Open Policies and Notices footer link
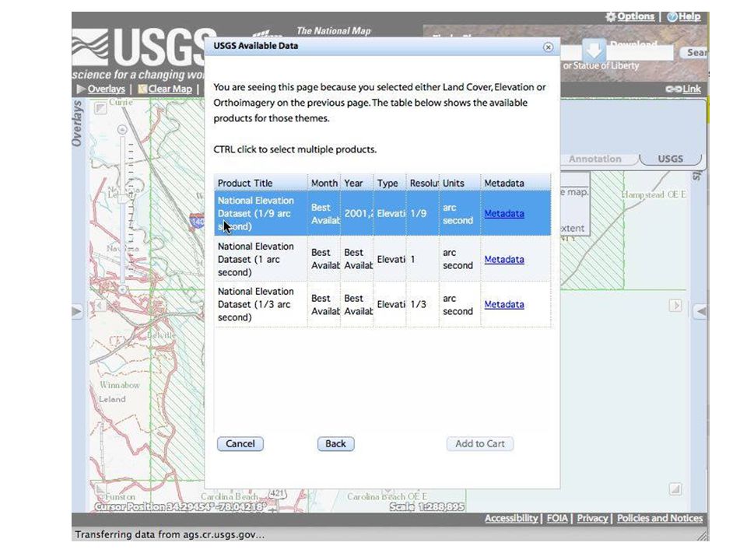Image resolution: width=747 pixels, height=560 pixels. point(660,519)
